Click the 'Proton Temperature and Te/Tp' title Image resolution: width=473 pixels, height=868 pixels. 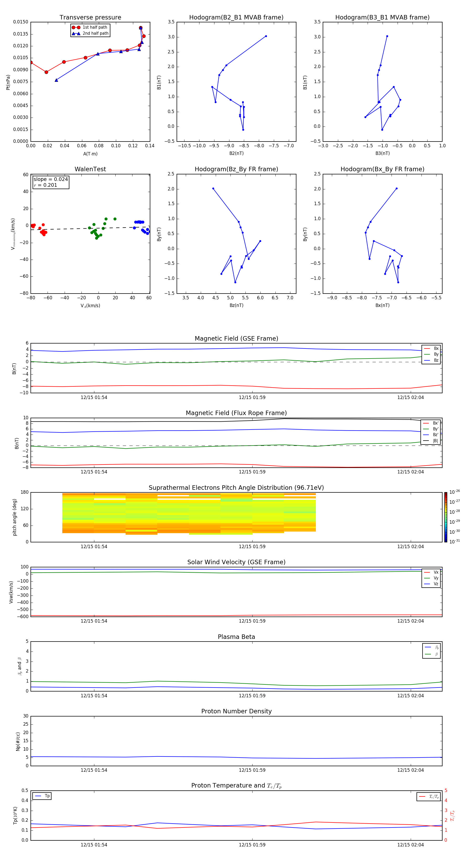click(236, 786)
